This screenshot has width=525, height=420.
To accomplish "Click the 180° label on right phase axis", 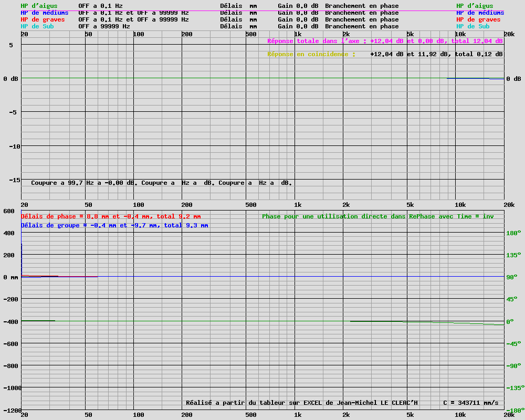I will (513, 233).
